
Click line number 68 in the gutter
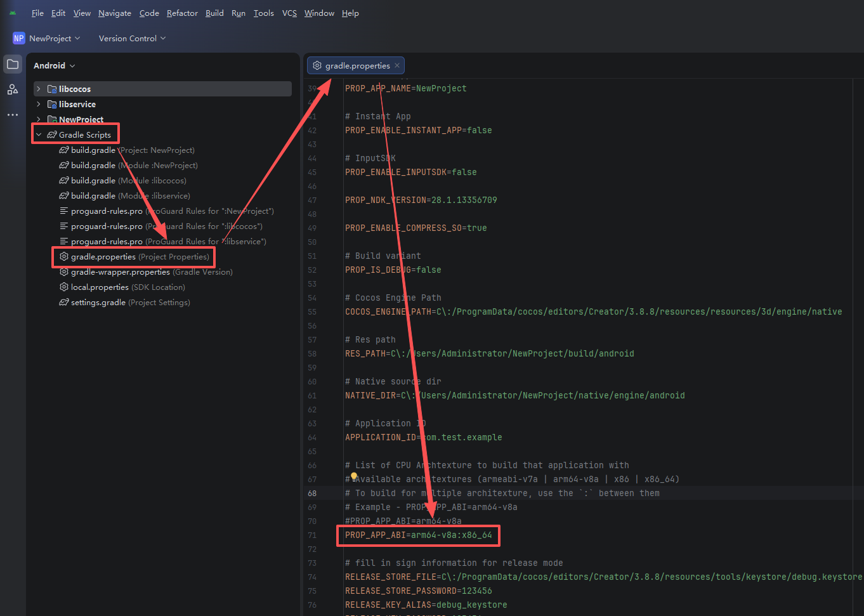coord(312,493)
